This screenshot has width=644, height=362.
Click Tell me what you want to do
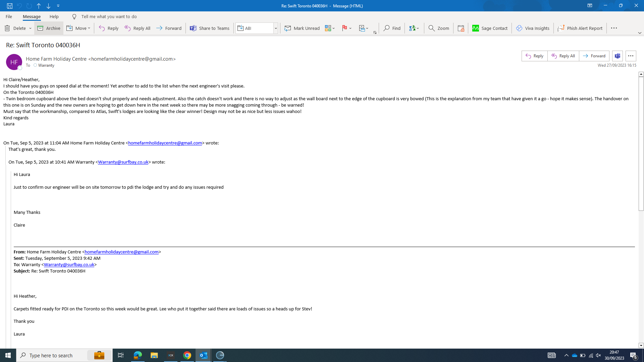(x=109, y=16)
